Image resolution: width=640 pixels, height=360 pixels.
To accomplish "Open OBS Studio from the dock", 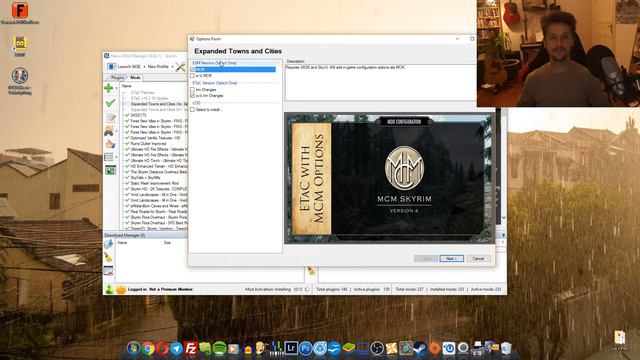I will click(x=377, y=348).
